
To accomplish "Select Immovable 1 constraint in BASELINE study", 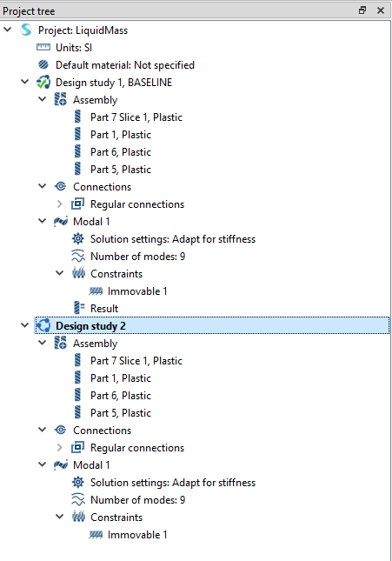I will pos(137,291).
